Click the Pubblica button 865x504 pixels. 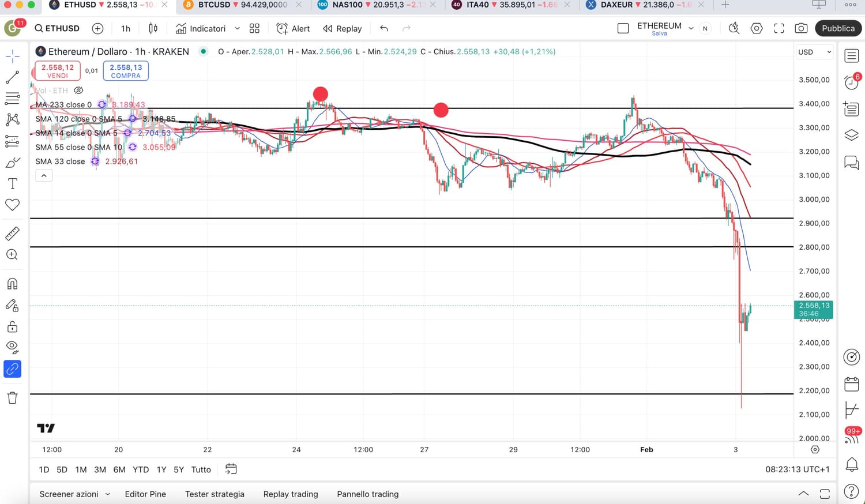[x=838, y=28]
